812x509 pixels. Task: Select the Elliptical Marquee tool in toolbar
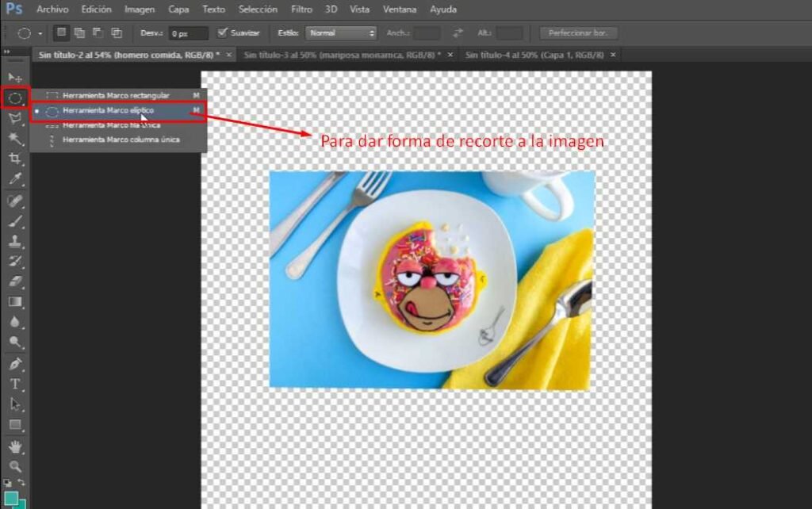(15, 98)
